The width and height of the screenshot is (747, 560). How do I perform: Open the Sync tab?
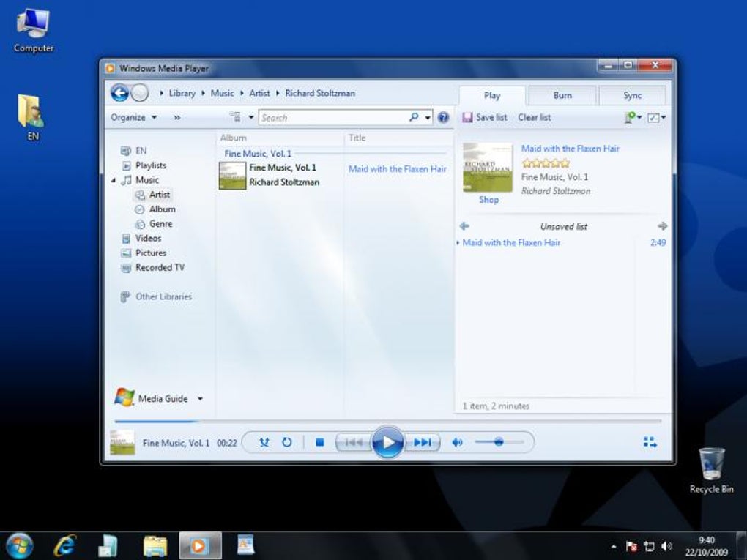(x=632, y=96)
